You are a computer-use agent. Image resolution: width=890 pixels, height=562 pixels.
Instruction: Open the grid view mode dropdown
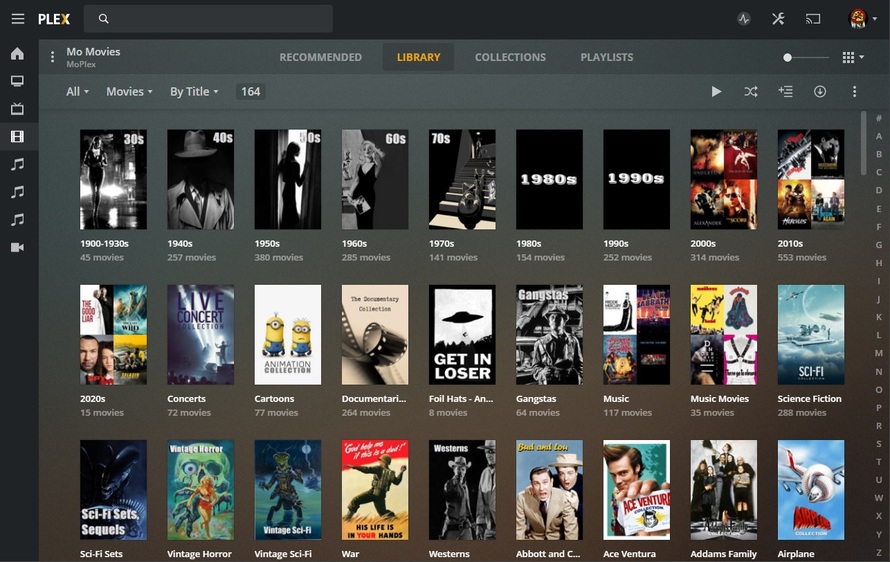click(853, 57)
